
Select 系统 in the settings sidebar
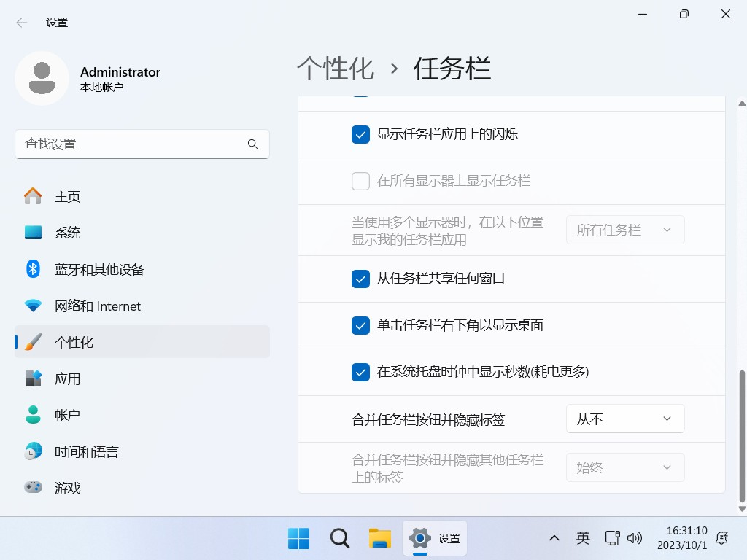pos(68,233)
